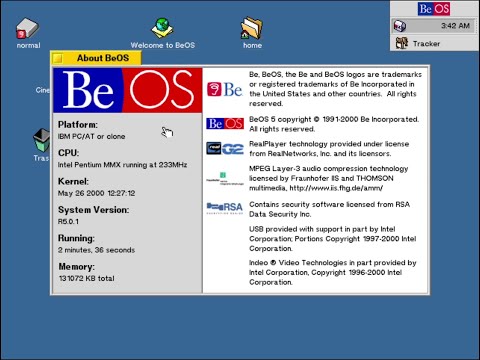Click the CPU: heading
480x360 pixels.
pos(68,153)
